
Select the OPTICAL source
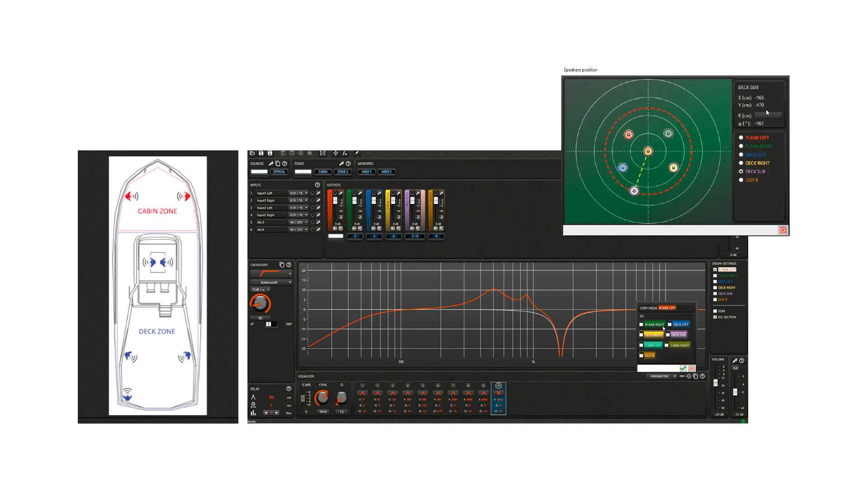point(279,172)
